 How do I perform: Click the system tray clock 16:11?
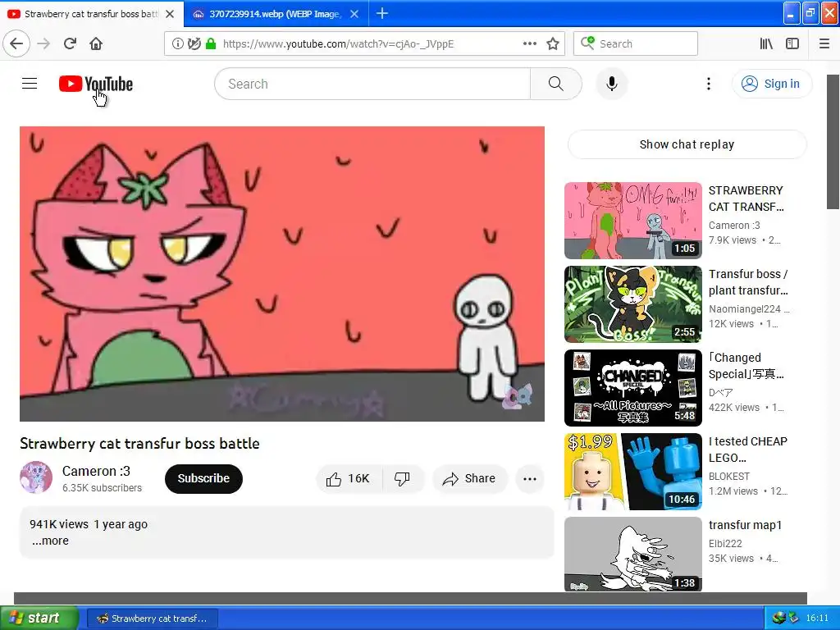pyautogui.click(x=816, y=619)
